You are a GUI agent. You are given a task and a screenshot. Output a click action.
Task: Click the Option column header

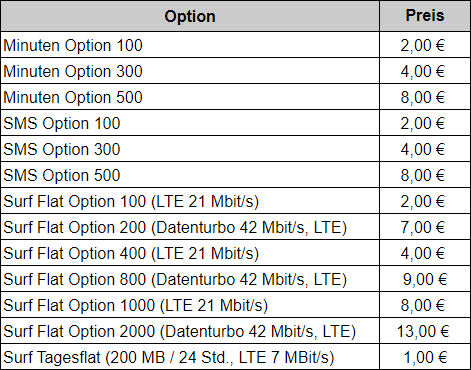pyautogui.click(x=190, y=16)
